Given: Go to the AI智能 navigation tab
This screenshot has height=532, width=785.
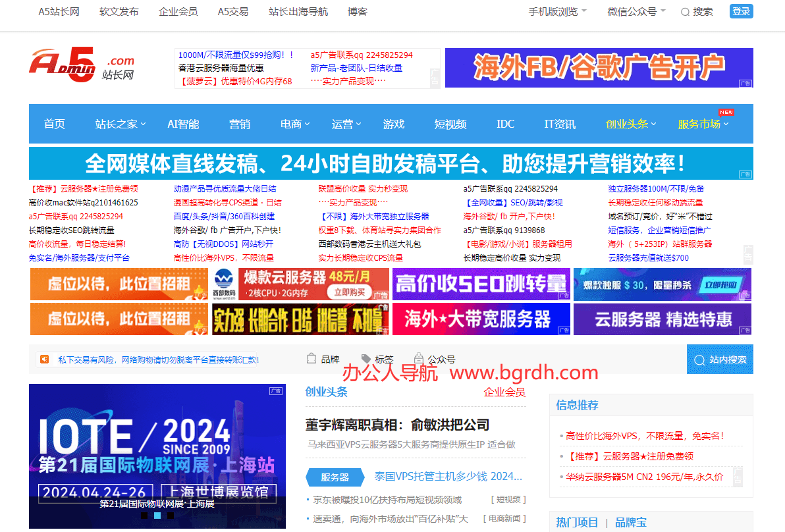Looking at the screenshot, I should tap(183, 124).
